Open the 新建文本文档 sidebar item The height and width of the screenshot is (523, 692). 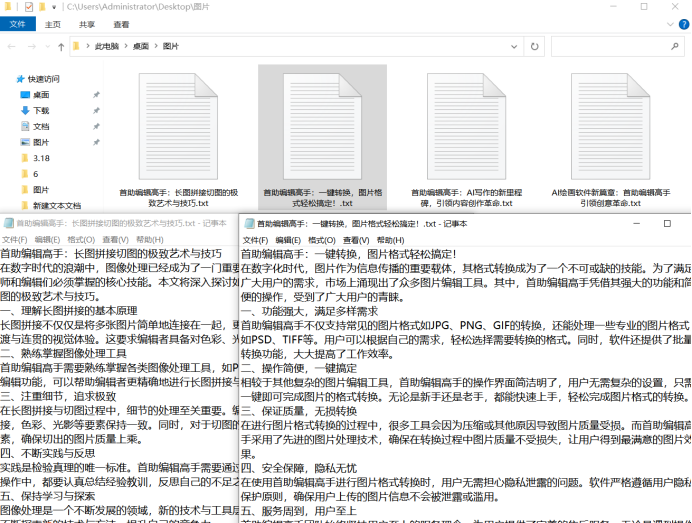57,206
